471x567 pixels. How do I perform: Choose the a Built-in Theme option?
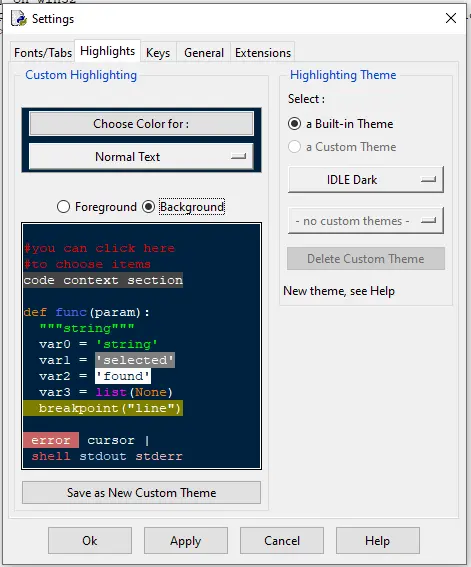coord(294,124)
